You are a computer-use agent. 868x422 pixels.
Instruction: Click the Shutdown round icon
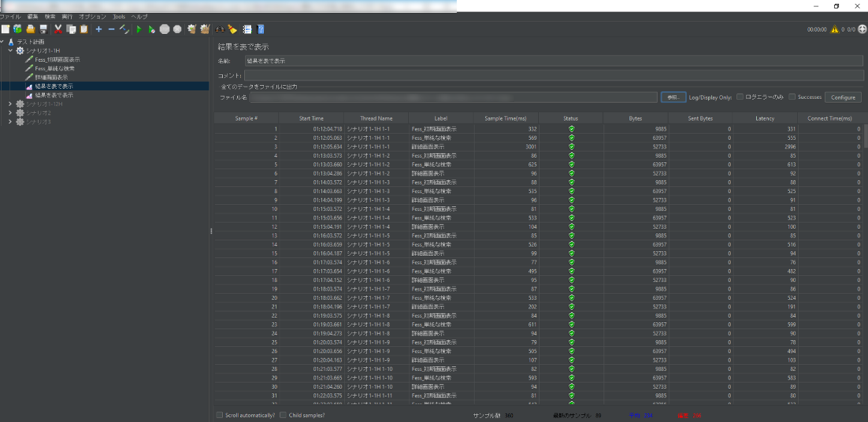pyautogui.click(x=177, y=29)
